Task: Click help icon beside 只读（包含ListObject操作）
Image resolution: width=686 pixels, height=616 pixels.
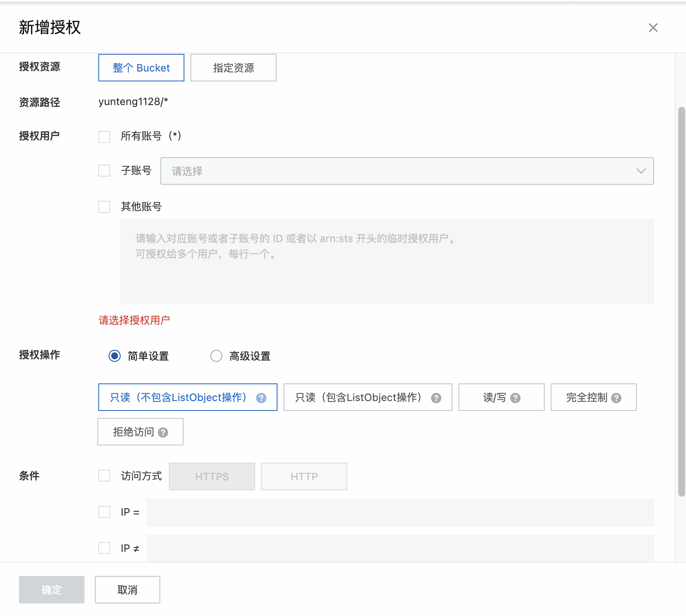Action: [436, 398]
